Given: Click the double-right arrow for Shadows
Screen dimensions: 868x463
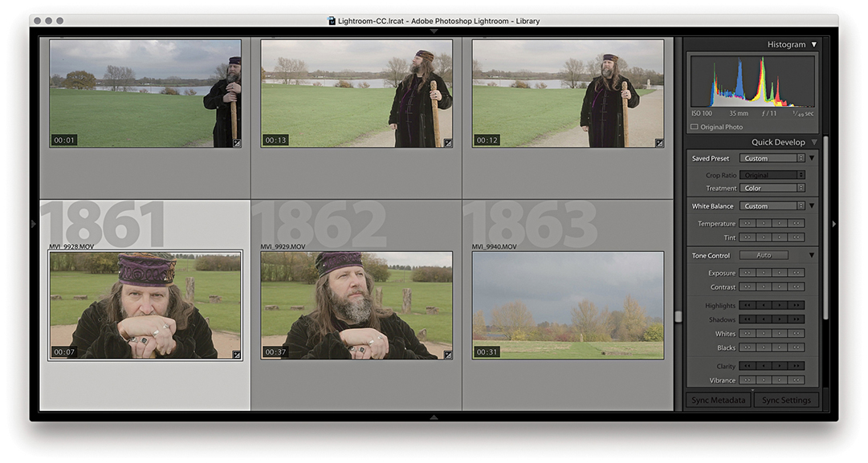Looking at the screenshot, I should (796, 319).
